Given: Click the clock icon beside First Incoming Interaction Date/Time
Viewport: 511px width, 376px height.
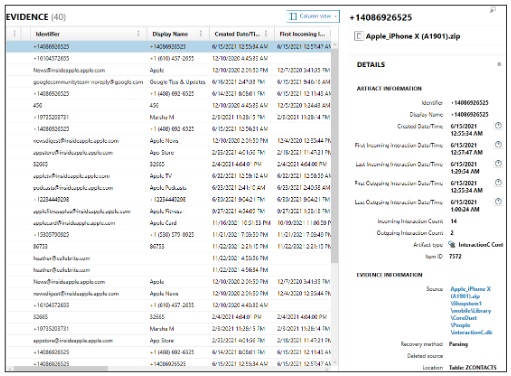Looking at the screenshot, I should pyautogui.click(x=498, y=145).
